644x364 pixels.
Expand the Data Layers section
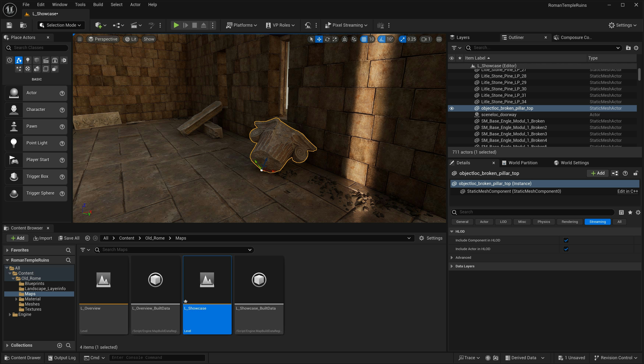452,266
